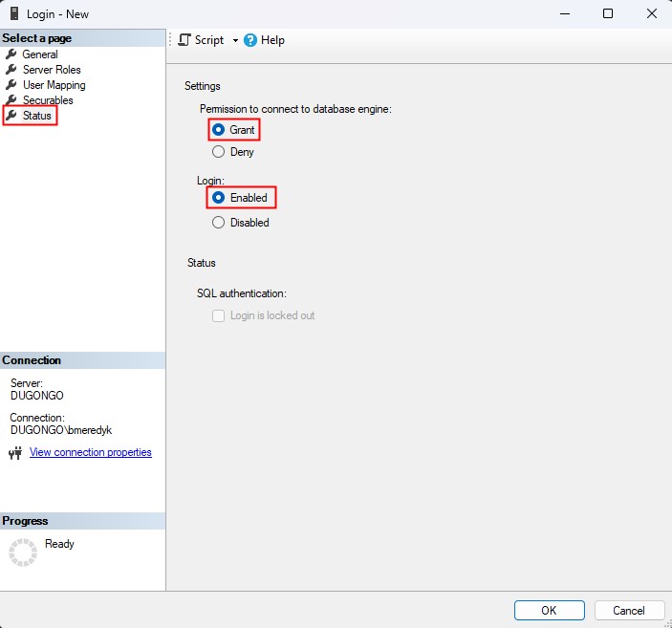Select the Disabled login radio button
Image resolution: width=672 pixels, height=628 pixels.
[218, 223]
